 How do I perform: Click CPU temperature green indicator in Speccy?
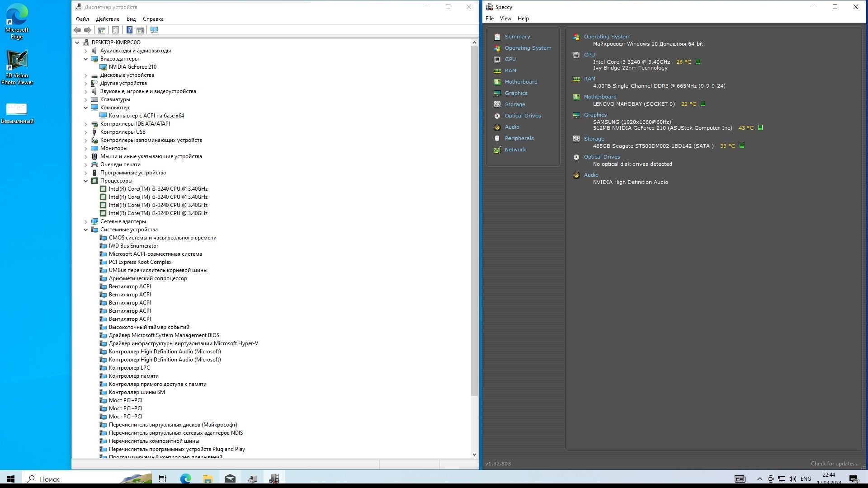698,62
